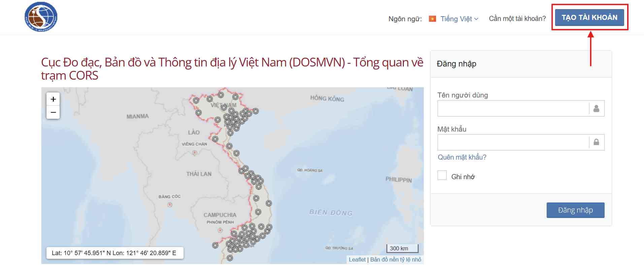Image resolution: width=644 pixels, height=275 pixels.
Task: Open the Quên mật khẩu? link
Action: pyautogui.click(x=462, y=157)
